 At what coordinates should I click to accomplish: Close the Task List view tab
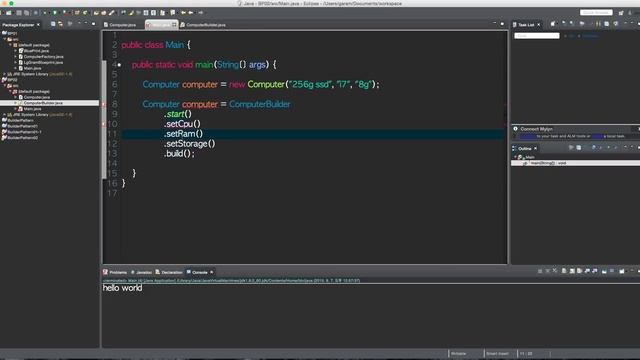tap(538, 25)
